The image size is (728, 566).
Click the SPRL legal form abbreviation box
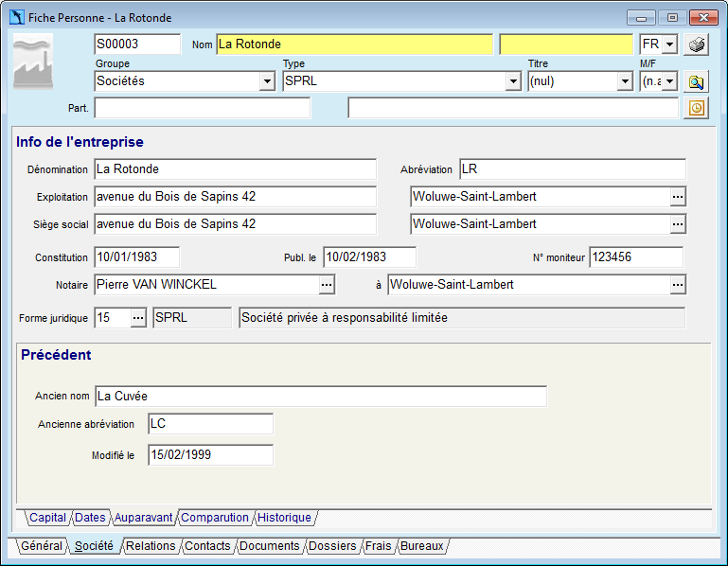192,318
